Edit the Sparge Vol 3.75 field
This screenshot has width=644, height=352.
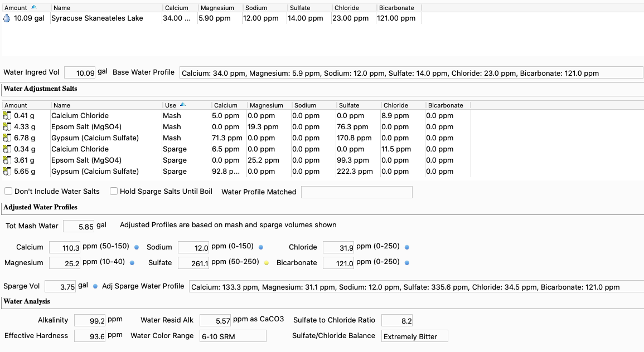coord(60,286)
